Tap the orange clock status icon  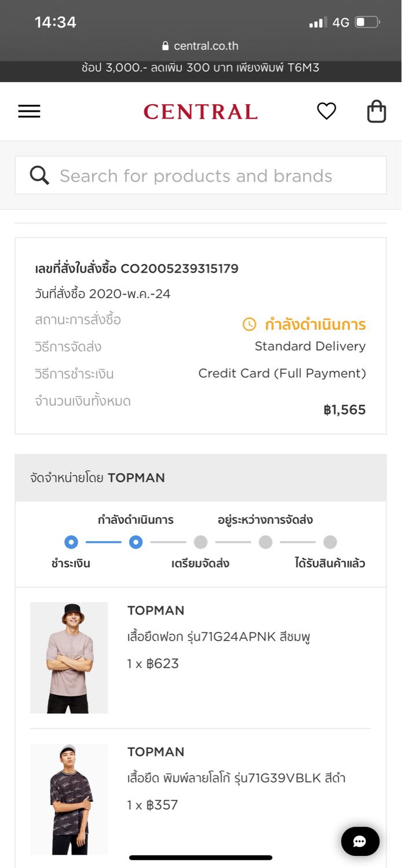(x=249, y=324)
